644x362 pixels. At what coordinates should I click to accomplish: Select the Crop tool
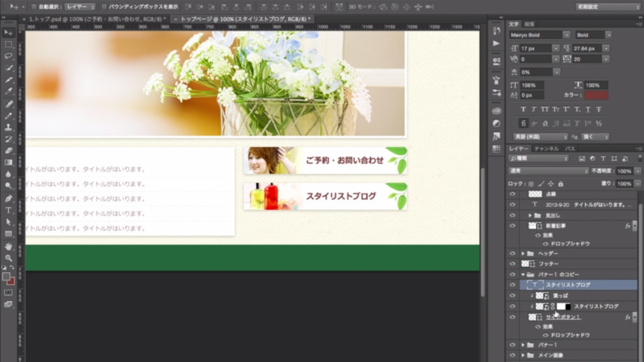click(x=8, y=79)
